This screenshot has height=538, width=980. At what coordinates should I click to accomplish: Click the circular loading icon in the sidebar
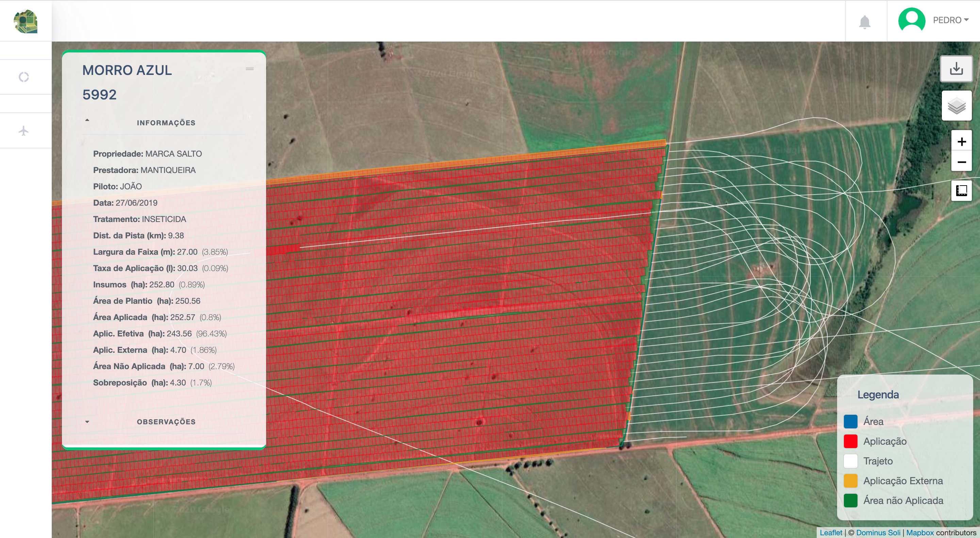point(23,77)
